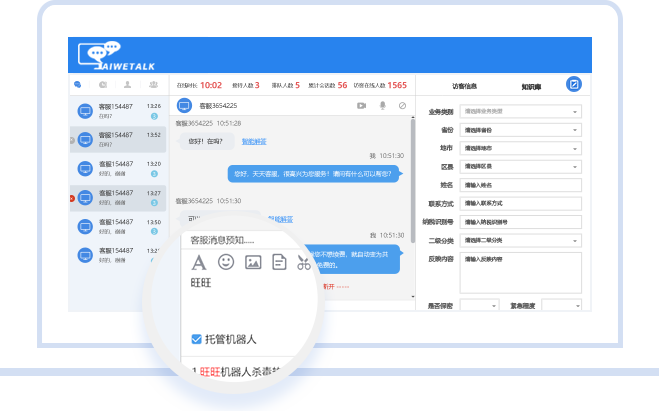Viewport: 659px width, 411px height.
Task: Switch to the 访客信息 tab
Action: (465, 87)
